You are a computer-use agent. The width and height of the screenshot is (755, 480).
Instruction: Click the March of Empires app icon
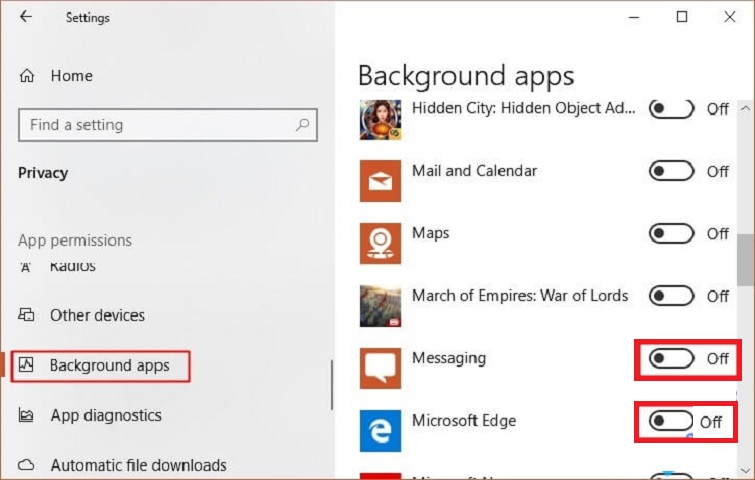click(x=380, y=305)
